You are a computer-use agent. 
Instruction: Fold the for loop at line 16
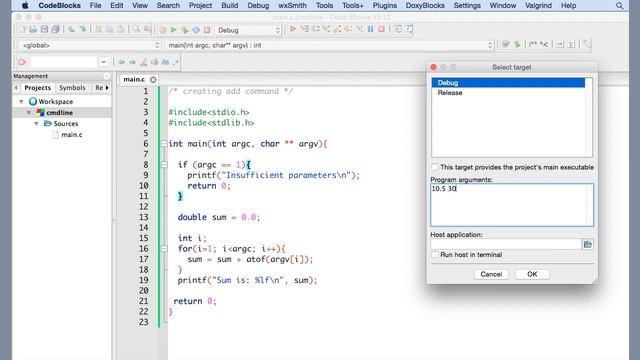click(x=164, y=249)
